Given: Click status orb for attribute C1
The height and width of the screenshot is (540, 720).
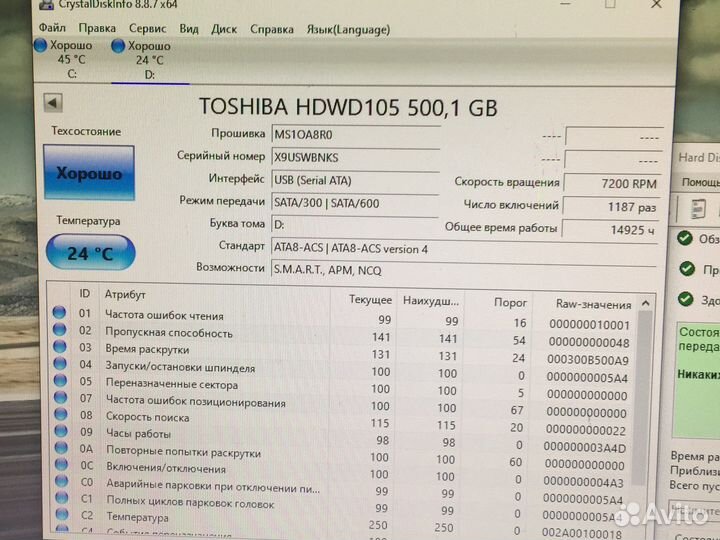Looking at the screenshot, I should [x=62, y=498].
